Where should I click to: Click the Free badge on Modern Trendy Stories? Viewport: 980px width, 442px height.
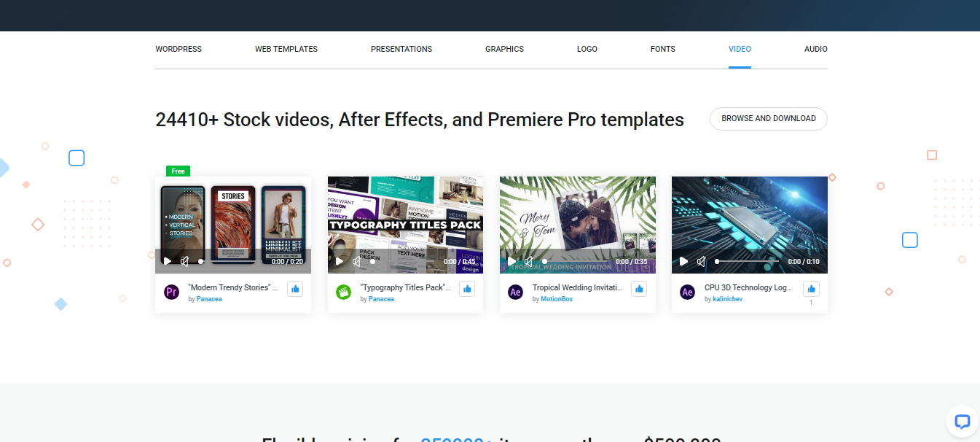178,171
